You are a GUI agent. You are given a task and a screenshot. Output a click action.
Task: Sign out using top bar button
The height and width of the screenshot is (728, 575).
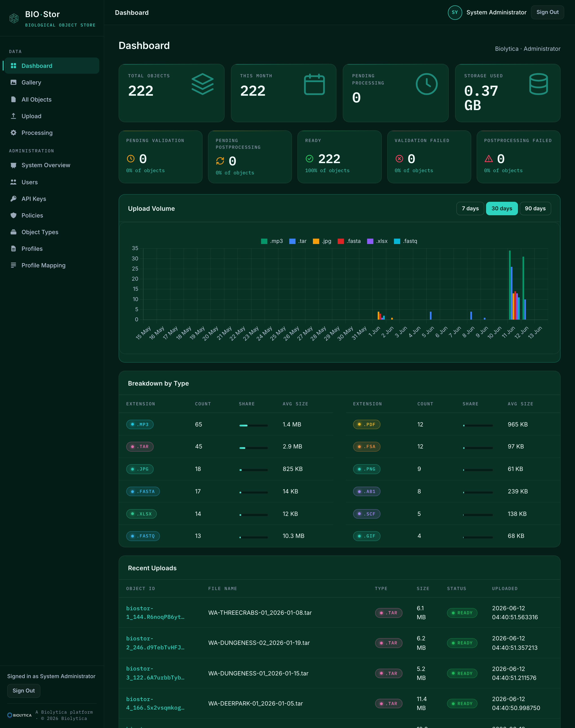click(x=547, y=12)
